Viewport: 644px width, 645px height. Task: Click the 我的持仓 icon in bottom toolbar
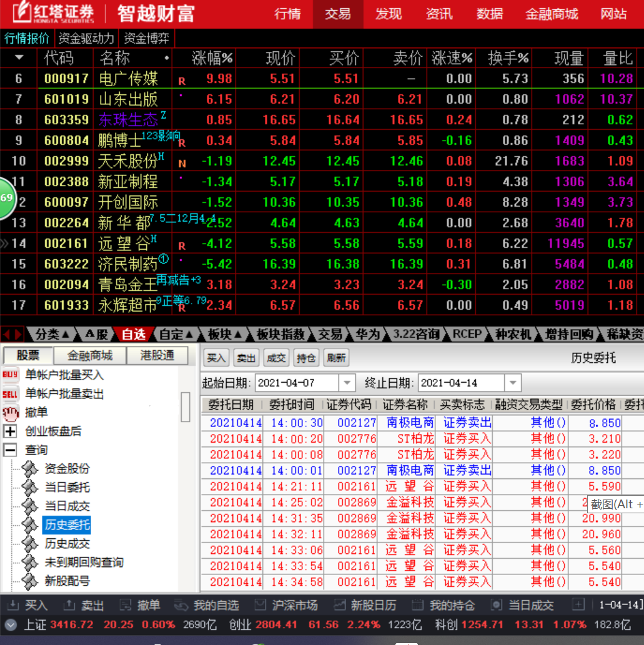(x=418, y=604)
